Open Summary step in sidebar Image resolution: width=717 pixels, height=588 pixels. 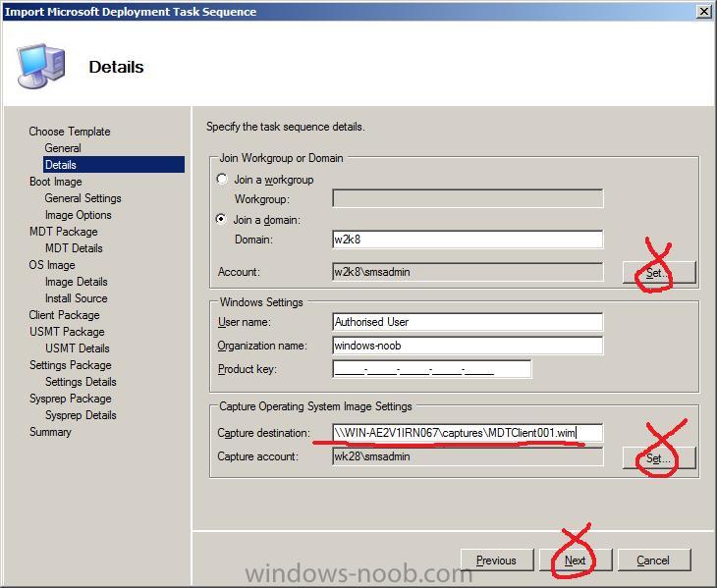point(50,432)
